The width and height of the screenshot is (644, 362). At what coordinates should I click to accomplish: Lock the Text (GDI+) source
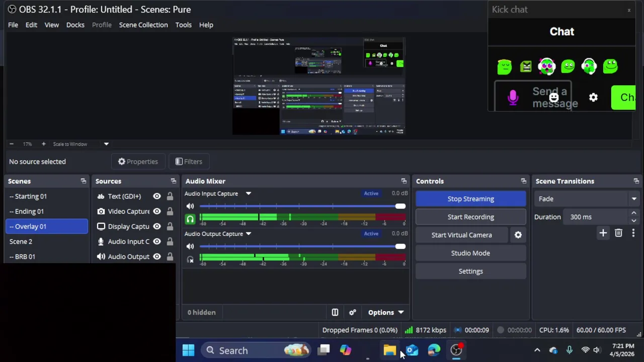[x=170, y=196]
